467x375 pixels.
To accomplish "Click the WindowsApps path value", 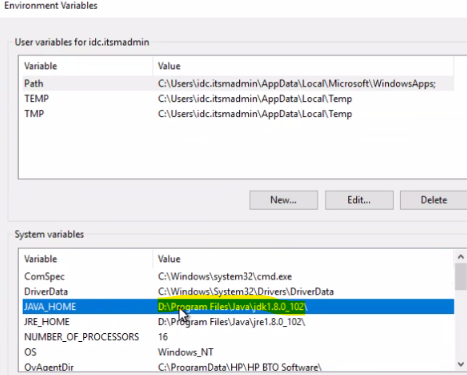I will coord(297,83).
